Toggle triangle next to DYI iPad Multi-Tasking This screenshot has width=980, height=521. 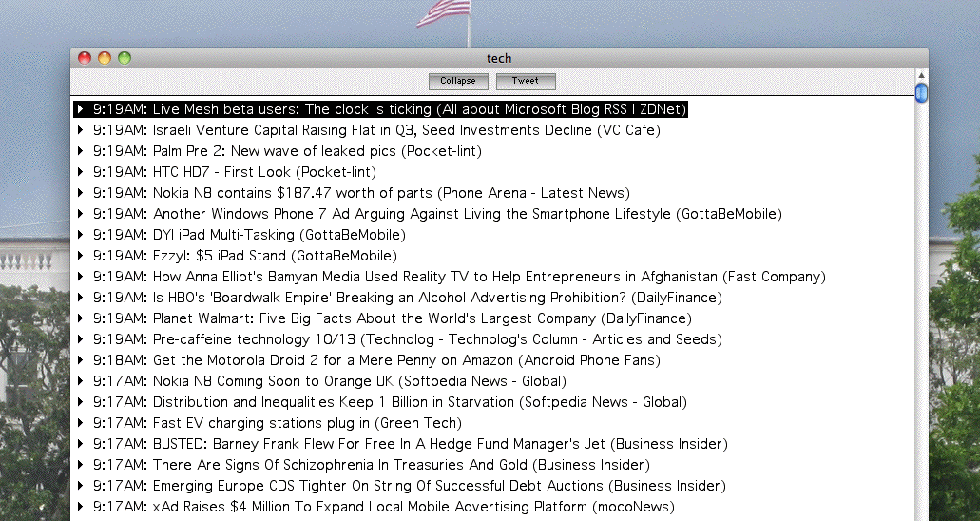pyautogui.click(x=82, y=235)
